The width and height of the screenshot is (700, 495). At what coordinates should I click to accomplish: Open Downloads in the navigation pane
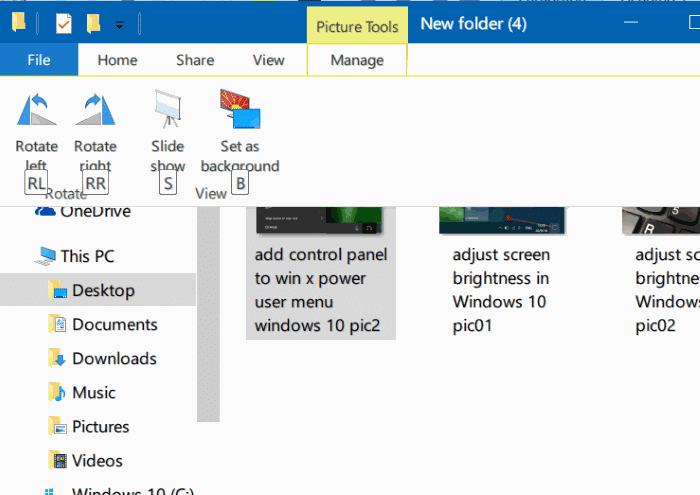[x=114, y=358]
